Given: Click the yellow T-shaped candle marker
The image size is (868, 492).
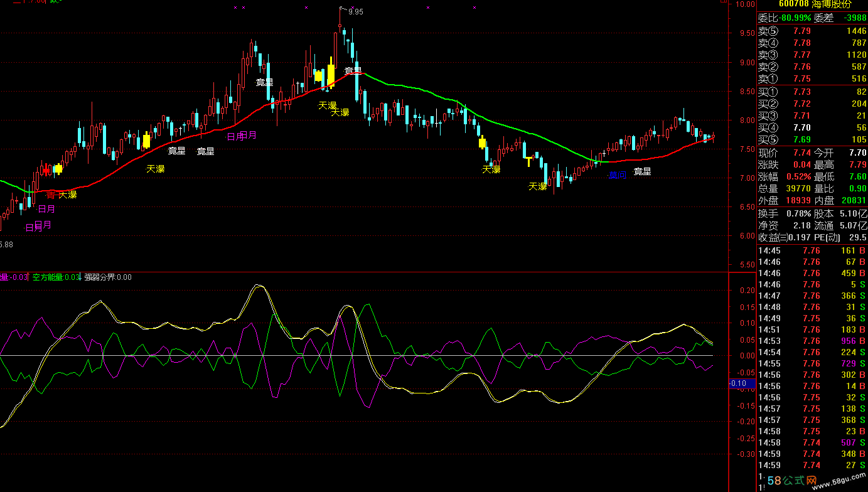Looking at the screenshot, I should coord(529,161).
